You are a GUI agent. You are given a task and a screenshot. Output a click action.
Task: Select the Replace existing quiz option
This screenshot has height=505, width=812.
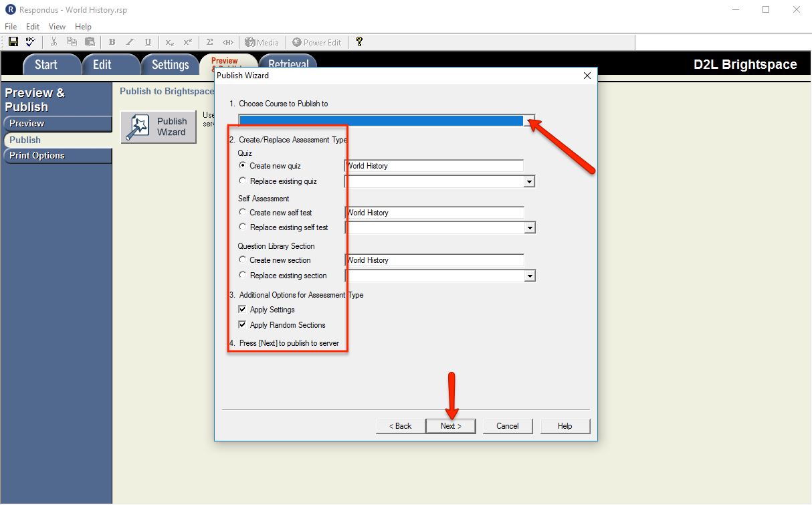tap(242, 181)
